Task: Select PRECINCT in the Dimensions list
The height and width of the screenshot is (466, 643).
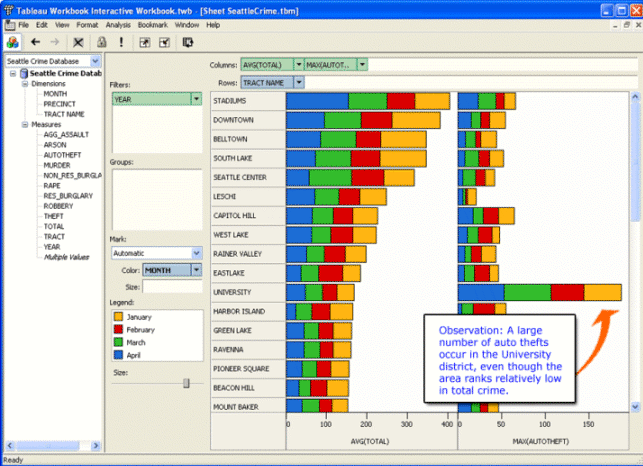Action: (59, 104)
